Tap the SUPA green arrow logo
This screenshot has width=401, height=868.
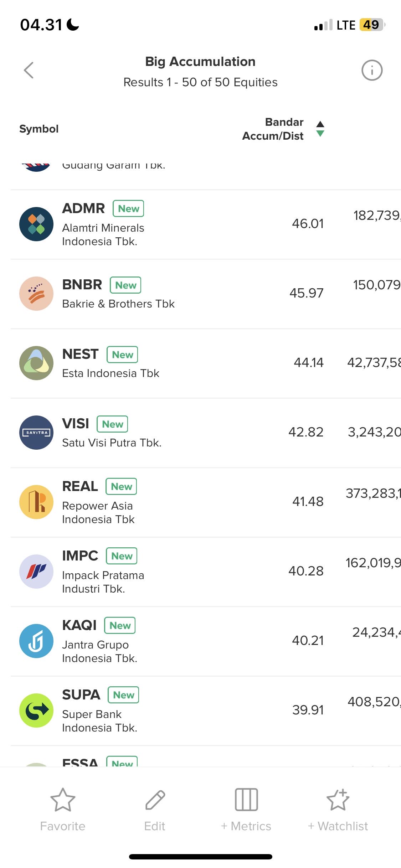36,711
